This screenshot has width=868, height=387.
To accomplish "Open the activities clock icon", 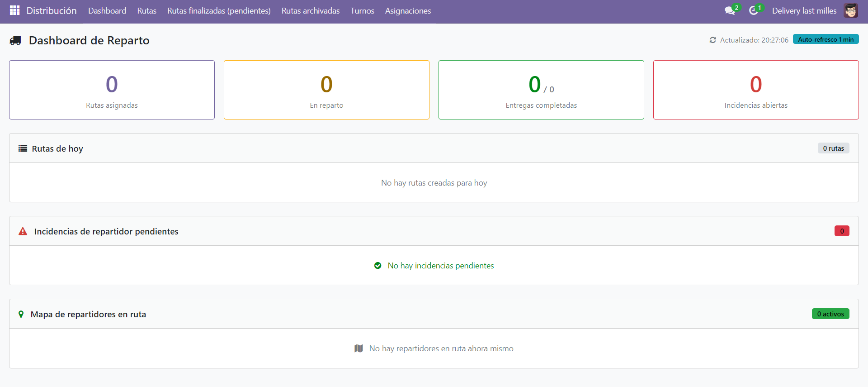I will click(753, 10).
